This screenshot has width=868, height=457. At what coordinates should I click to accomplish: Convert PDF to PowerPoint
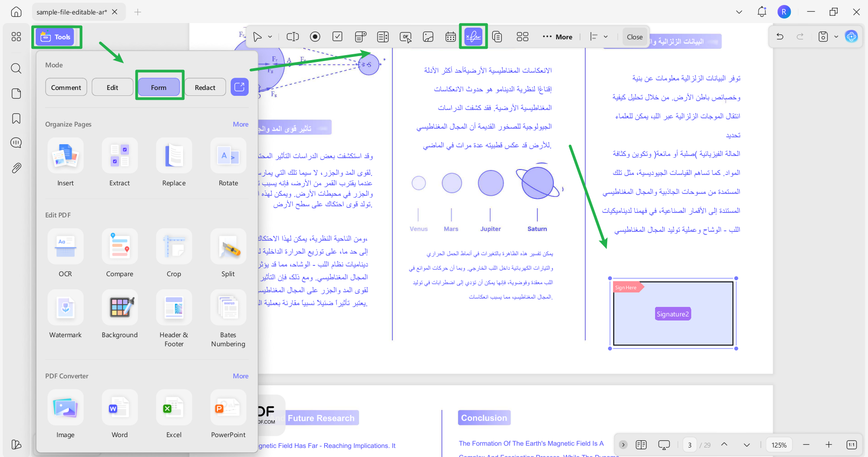coord(228,415)
